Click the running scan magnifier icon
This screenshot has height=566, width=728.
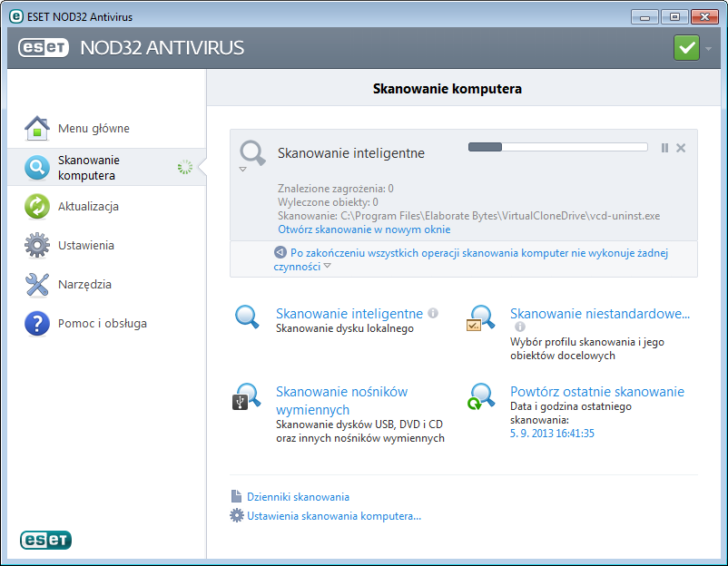click(x=252, y=153)
